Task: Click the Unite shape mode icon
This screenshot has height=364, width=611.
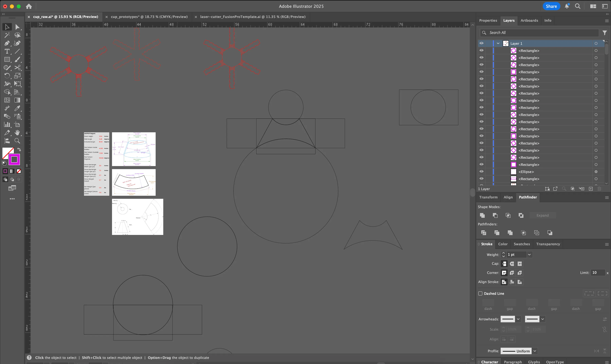Action: (x=482, y=215)
